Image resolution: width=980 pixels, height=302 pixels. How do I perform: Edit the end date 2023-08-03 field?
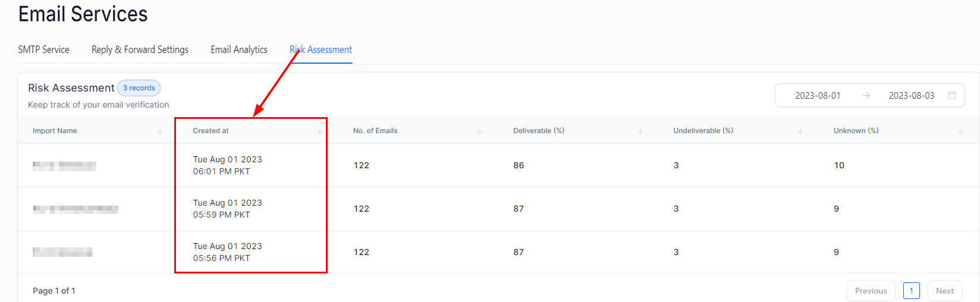click(911, 96)
